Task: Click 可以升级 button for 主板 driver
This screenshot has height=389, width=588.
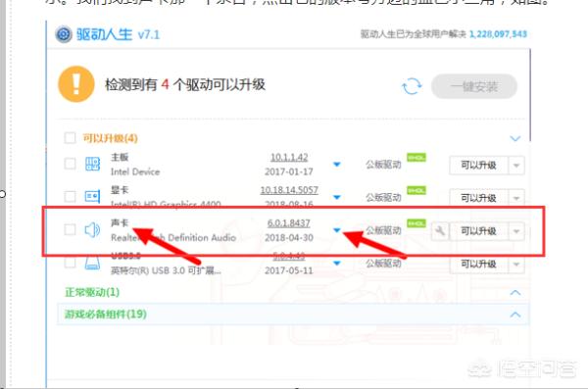Action: (478, 165)
